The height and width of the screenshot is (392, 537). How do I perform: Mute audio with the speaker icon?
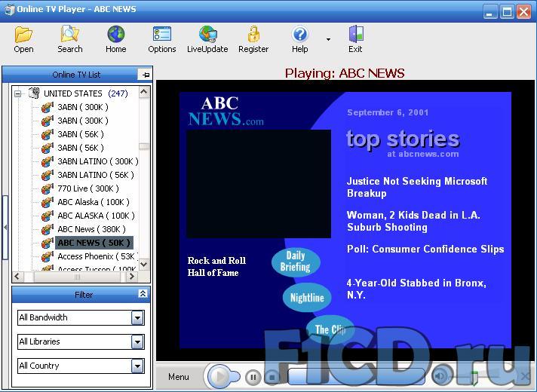click(440, 377)
